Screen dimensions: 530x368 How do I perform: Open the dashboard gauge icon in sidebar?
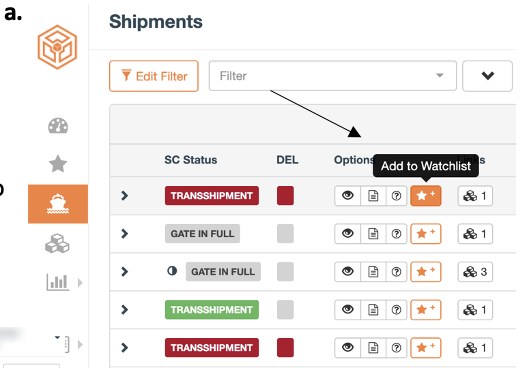pos(58,126)
